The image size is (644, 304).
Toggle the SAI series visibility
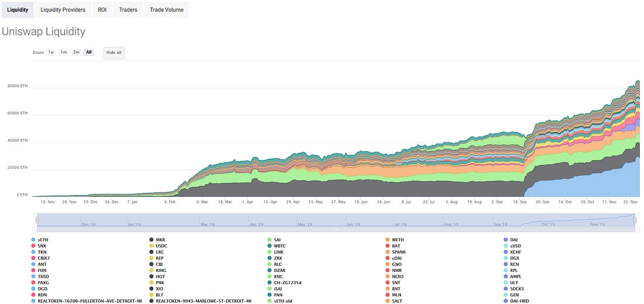point(275,240)
